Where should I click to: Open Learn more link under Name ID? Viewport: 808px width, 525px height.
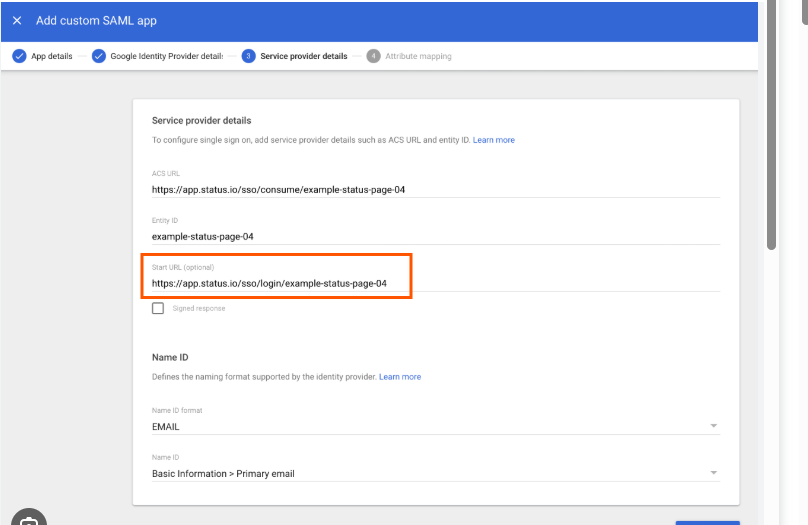click(x=400, y=377)
